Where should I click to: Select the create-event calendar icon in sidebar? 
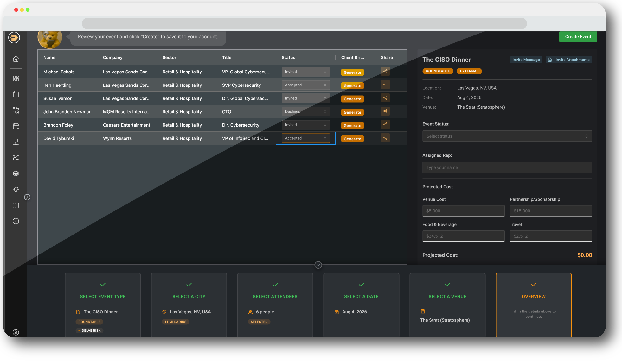16,126
